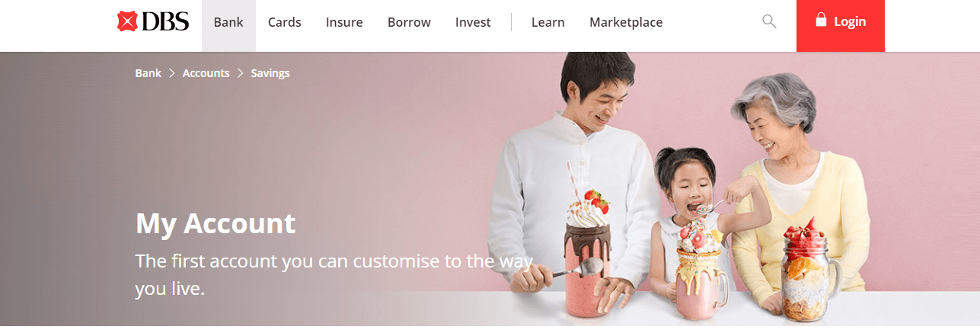Click the padlock icon on Login
980x333 pixels.
821,21
